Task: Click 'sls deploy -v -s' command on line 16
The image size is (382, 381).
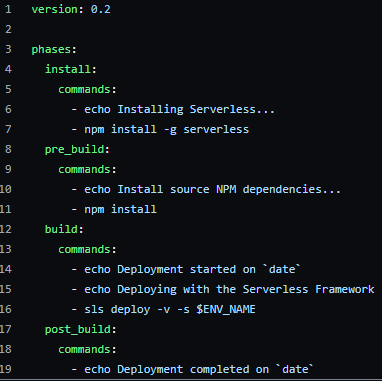Action: tap(137, 309)
